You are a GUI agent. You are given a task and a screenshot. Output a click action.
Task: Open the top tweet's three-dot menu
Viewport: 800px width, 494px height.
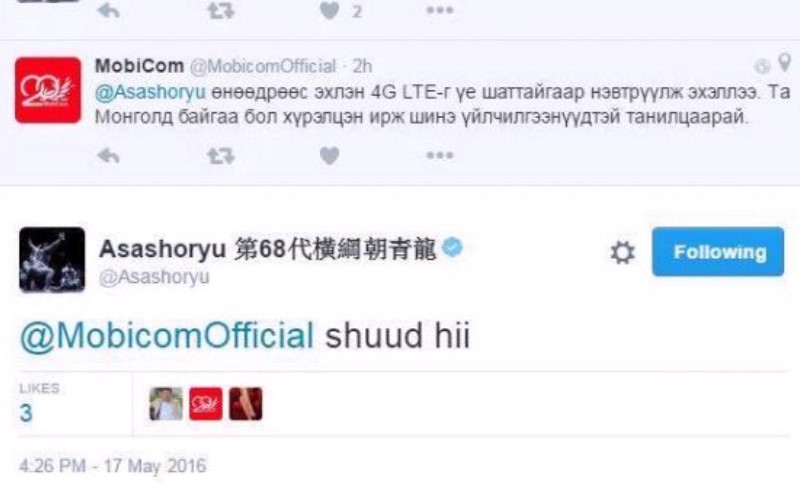pyautogui.click(x=440, y=10)
